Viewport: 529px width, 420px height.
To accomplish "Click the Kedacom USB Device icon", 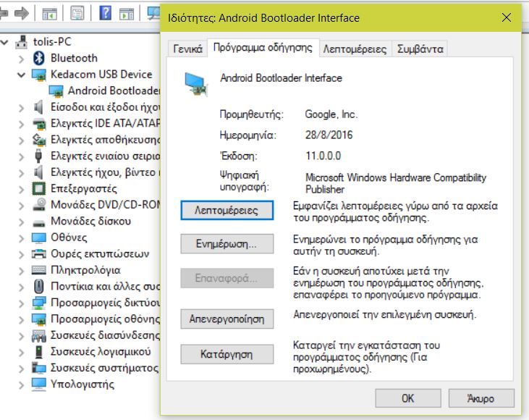I will (x=39, y=75).
